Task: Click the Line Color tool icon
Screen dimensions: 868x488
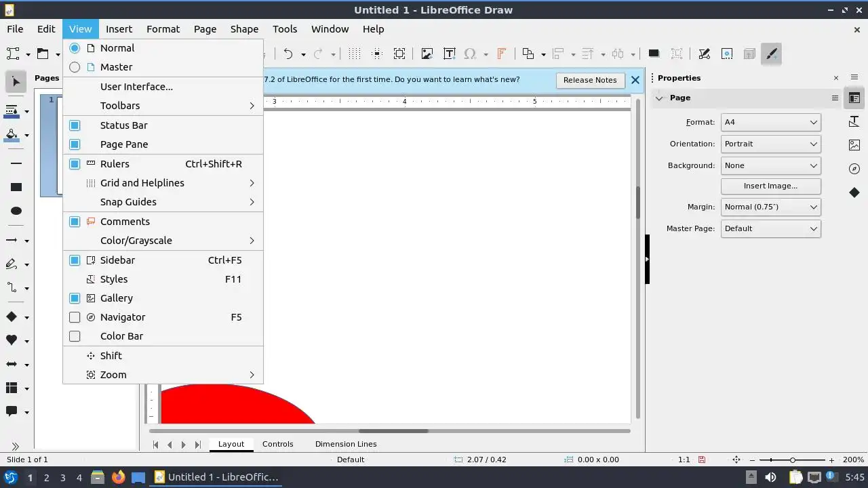Action: (12, 111)
